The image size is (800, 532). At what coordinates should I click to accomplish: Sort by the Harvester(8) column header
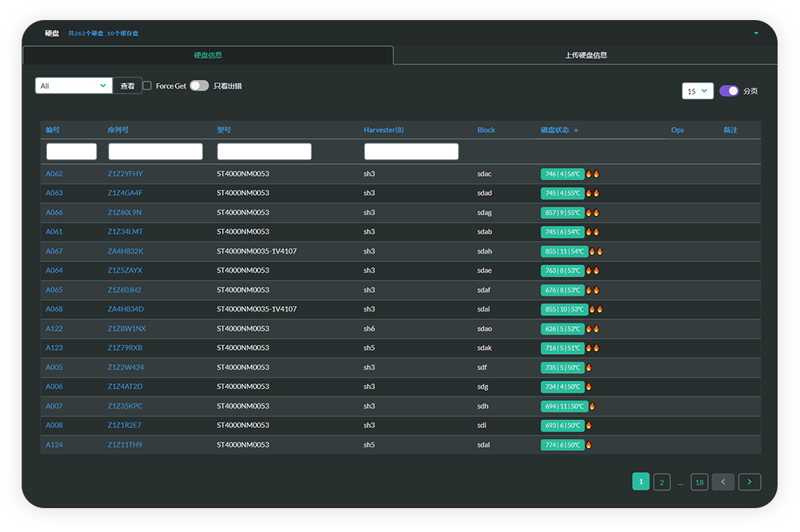pyautogui.click(x=383, y=130)
